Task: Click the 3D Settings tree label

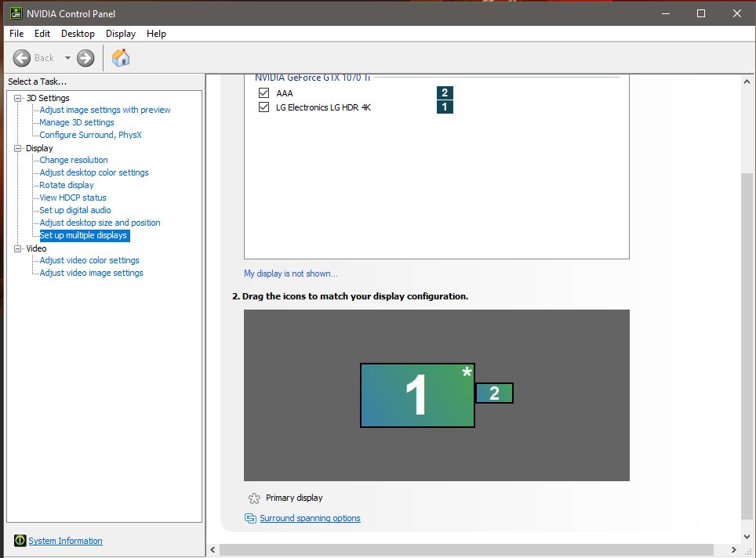Action: (x=48, y=98)
